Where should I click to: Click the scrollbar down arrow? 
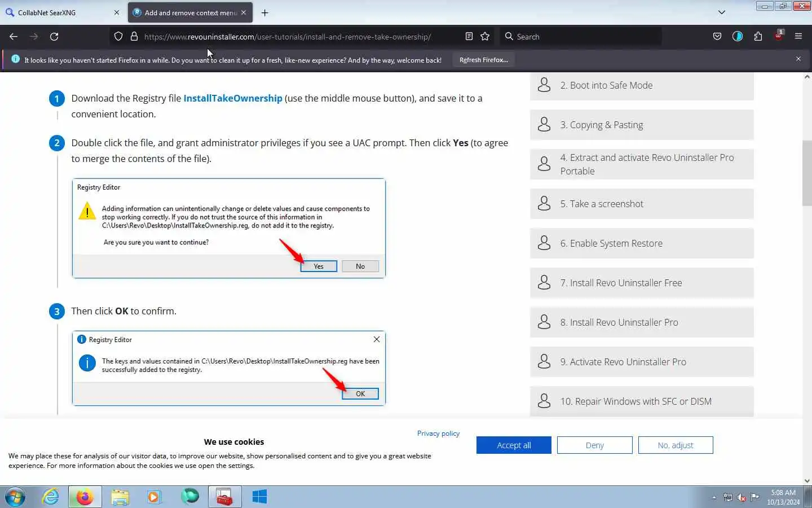coord(807,481)
